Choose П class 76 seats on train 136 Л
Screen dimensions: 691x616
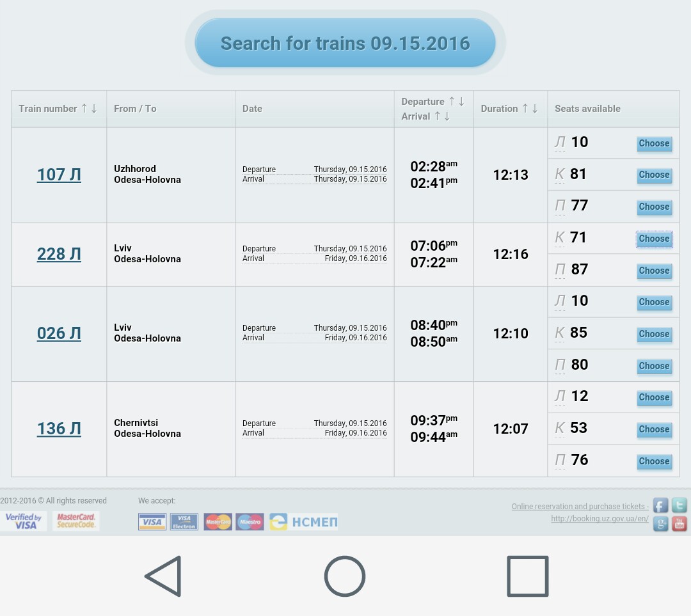pyautogui.click(x=654, y=461)
